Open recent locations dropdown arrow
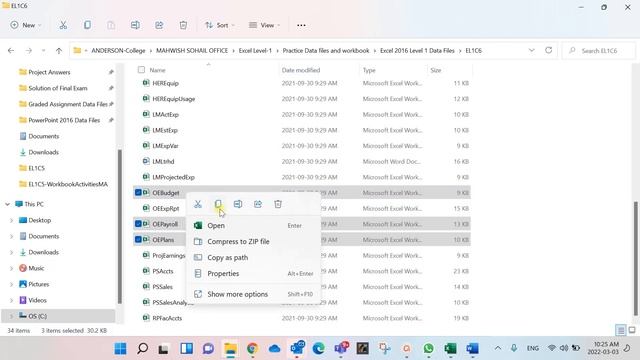640x360 pixels. point(43,51)
